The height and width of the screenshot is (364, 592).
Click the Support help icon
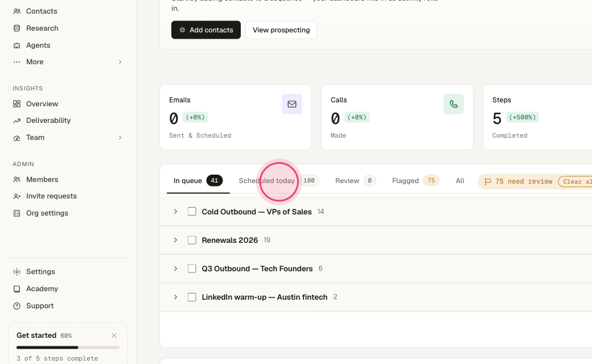point(17,306)
